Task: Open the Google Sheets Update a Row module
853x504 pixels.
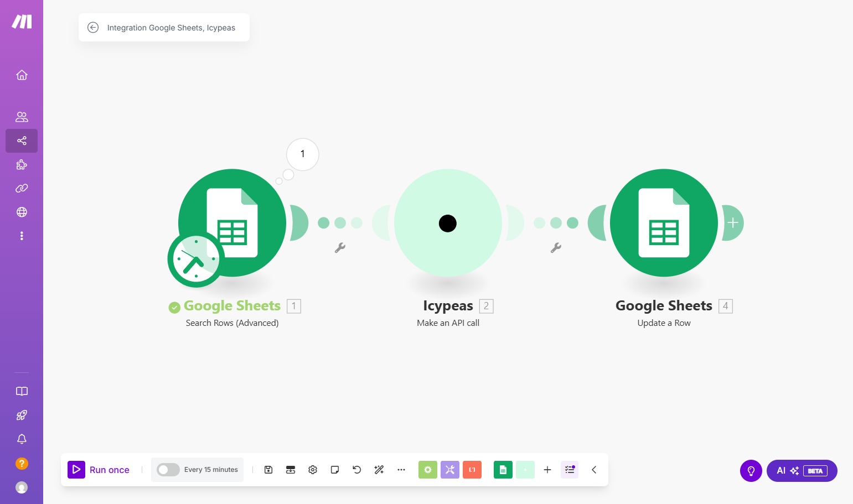Action: pyautogui.click(x=664, y=223)
